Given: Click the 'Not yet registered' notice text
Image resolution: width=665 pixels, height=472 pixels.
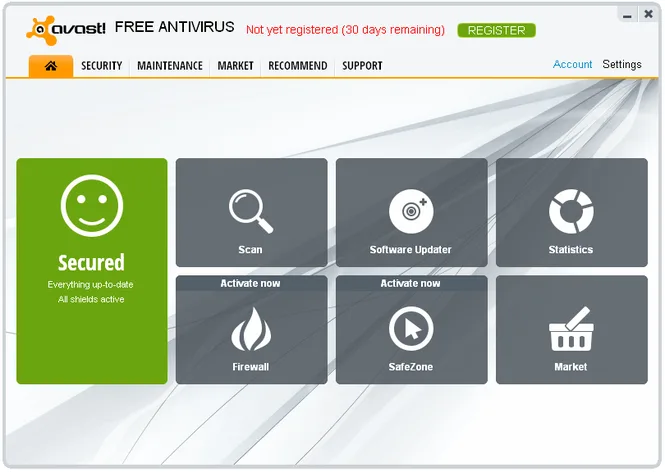Looking at the screenshot, I should coord(345,30).
